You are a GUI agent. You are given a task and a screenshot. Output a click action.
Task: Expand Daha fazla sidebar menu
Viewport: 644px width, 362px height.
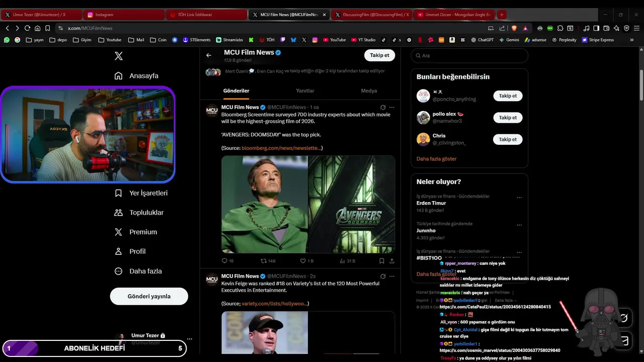[138, 271]
